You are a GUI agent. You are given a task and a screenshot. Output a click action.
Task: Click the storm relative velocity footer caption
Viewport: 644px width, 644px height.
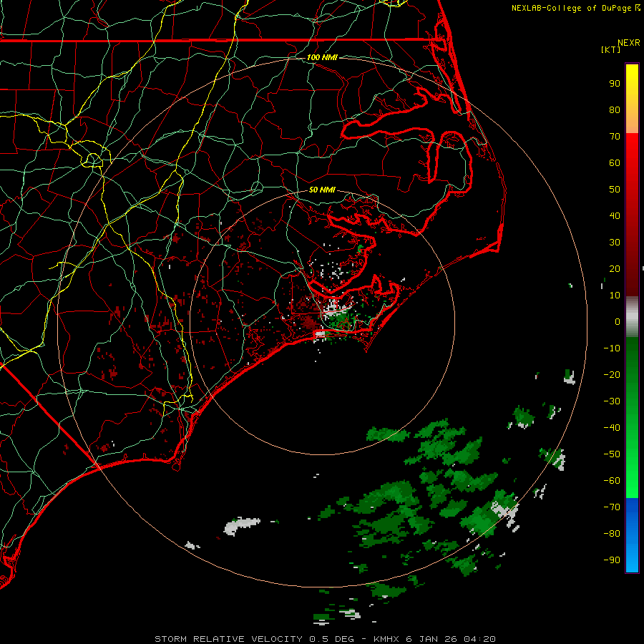(x=325, y=639)
